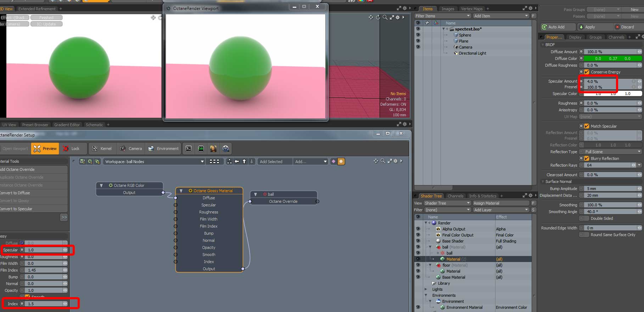Toggle visibility of the Sphere item
The image size is (644, 312).
coord(418,35)
